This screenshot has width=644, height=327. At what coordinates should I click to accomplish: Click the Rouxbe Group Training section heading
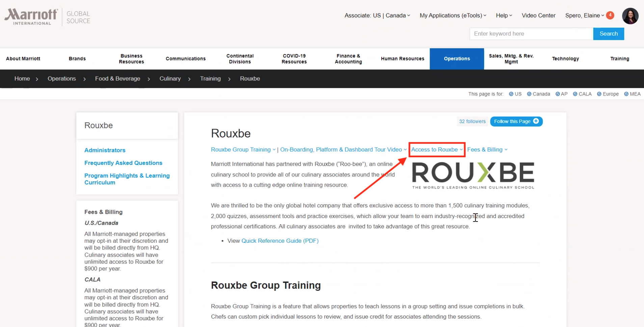tap(266, 285)
